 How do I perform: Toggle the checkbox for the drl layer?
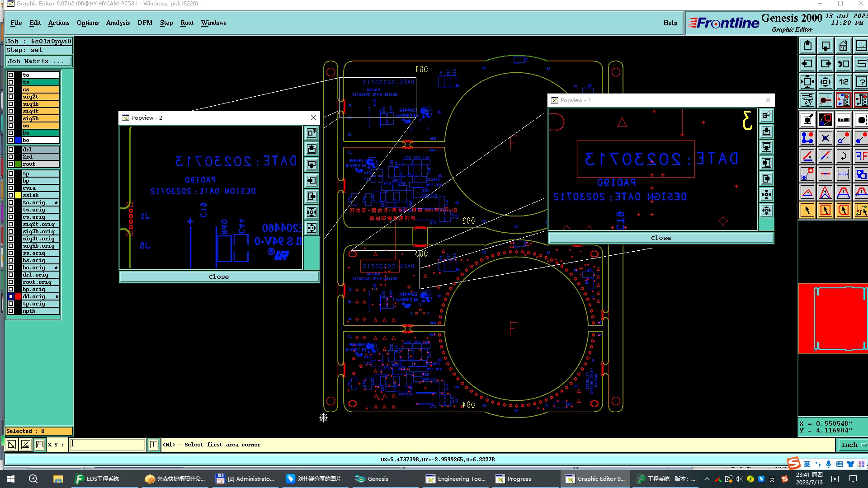click(11, 150)
